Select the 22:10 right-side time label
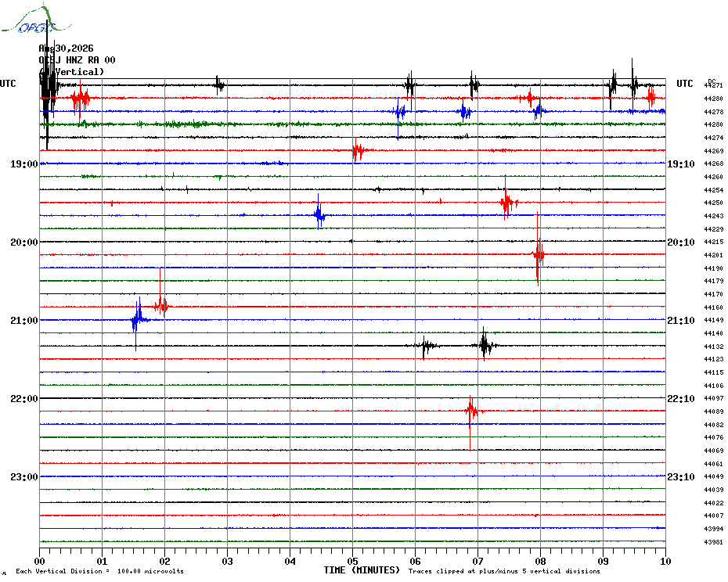Screen dimensions: 728x582 (681, 399)
